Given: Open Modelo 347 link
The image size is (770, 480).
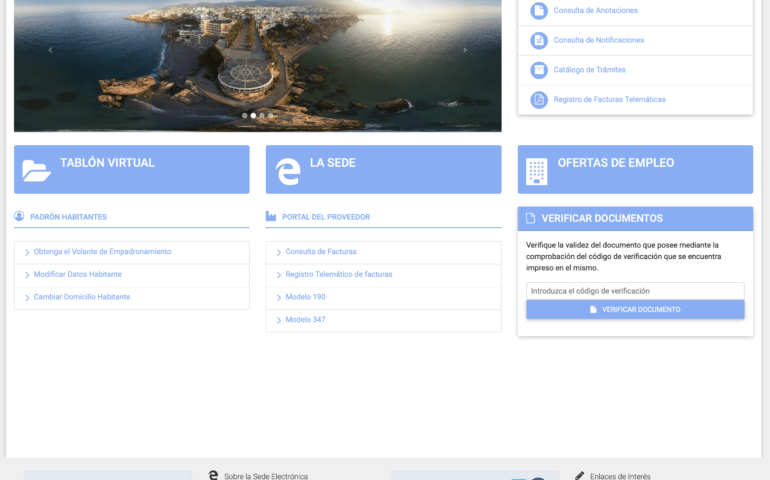Looking at the screenshot, I should (305, 319).
